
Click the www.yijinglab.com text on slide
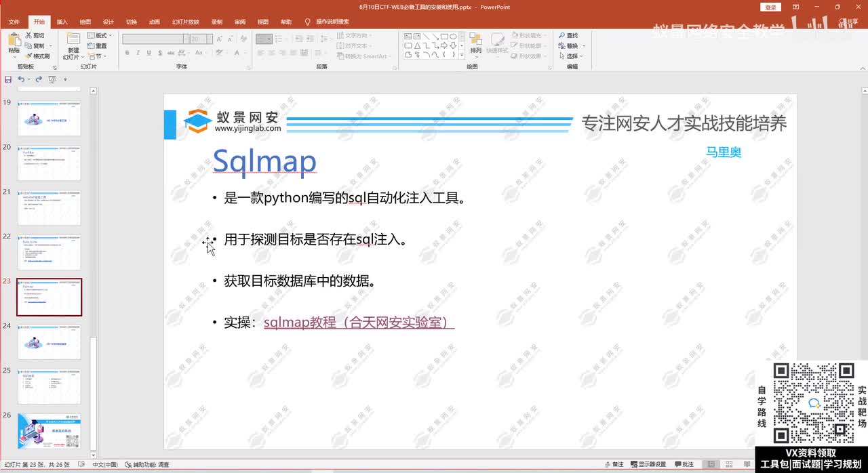[x=248, y=128]
